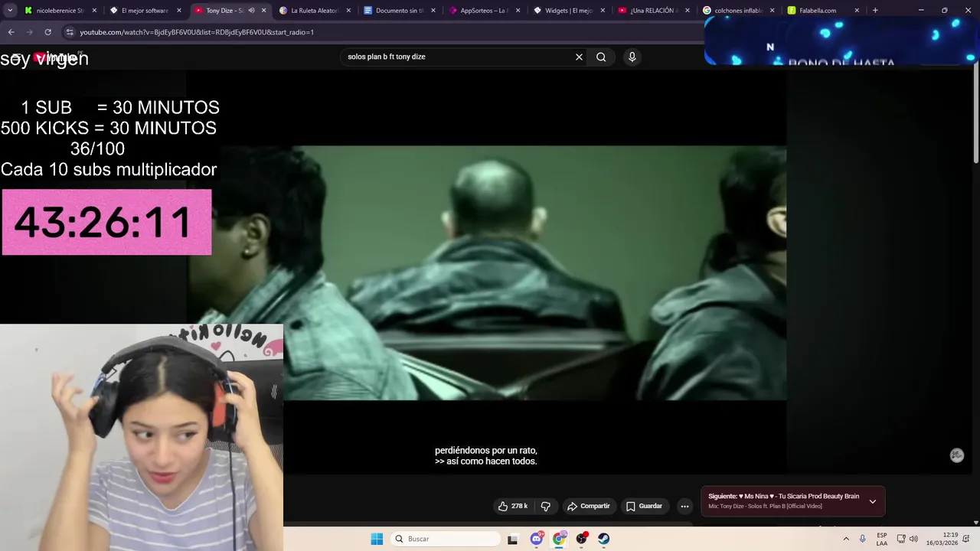Screen dimensions: 980x551
Task: Dislike the video
Action: (546, 506)
